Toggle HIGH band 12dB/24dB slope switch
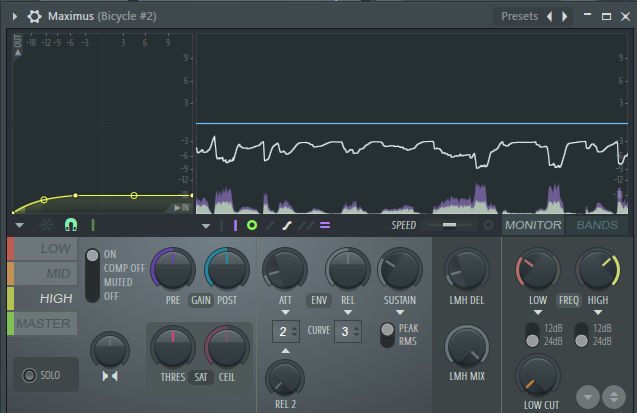 click(581, 335)
